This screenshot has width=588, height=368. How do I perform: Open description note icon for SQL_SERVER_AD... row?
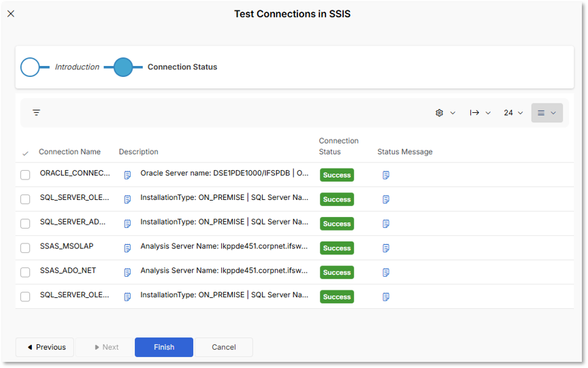point(127,224)
